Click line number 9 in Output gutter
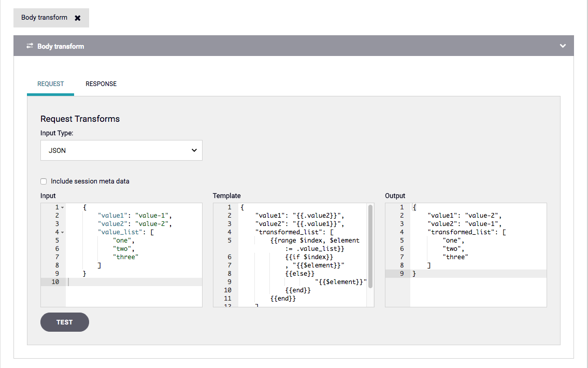The height and width of the screenshot is (368, 588). 401,274
